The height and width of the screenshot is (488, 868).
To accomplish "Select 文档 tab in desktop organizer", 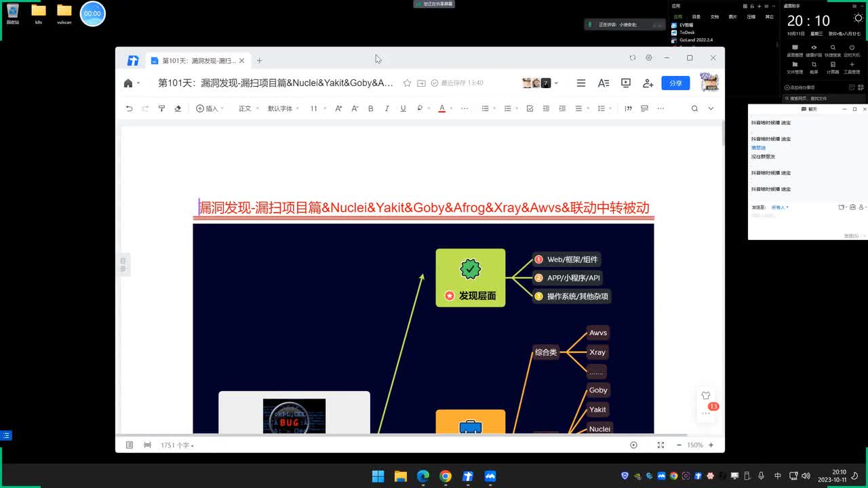I will pos(714,16).
